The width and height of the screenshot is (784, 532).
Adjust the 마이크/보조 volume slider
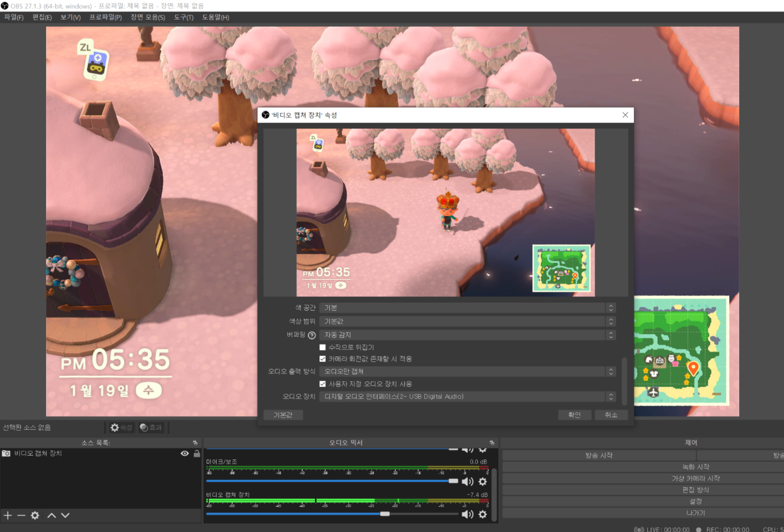[x=332, y=481]
